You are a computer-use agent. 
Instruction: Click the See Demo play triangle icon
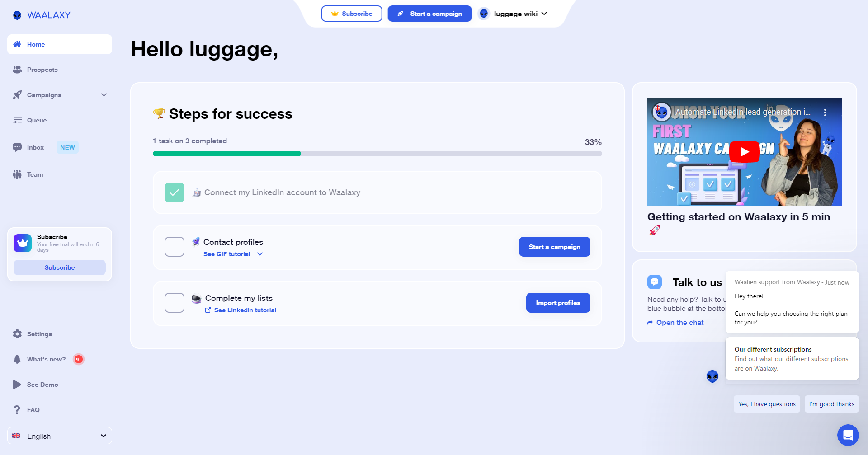pyautogui.click(x=17, y=385)
